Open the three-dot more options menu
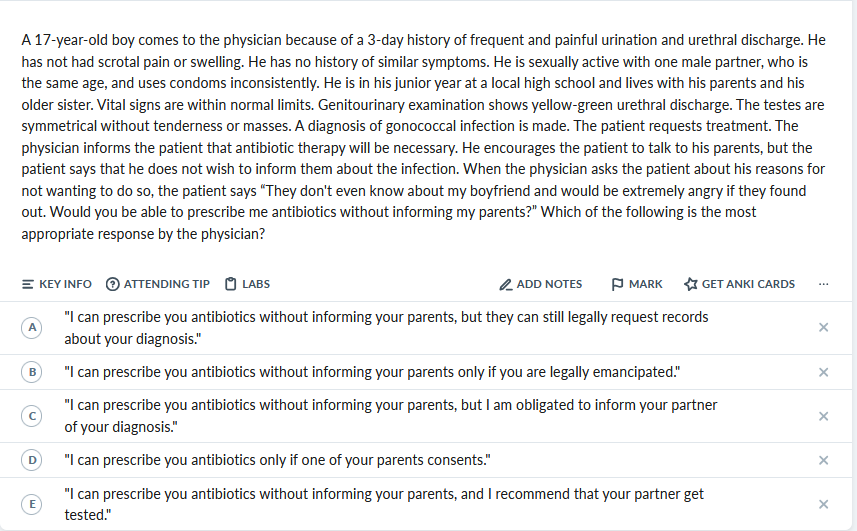Image resolution: width=857 pixels, height=531 pixels. coord(823,284)
